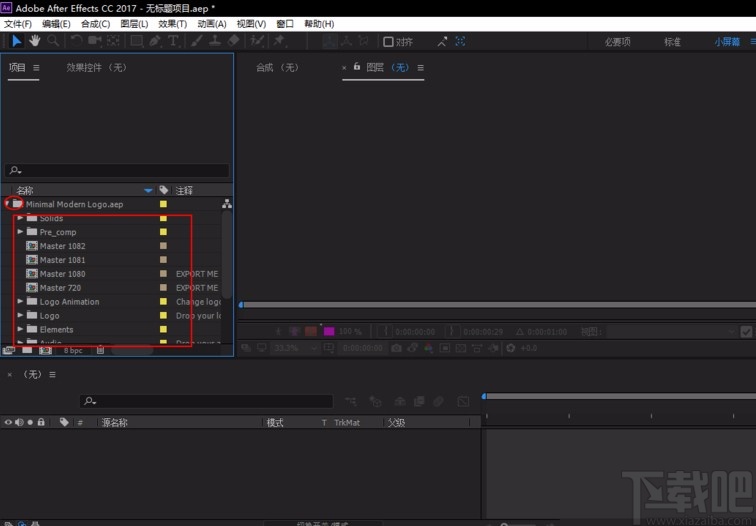Expand the Elements folder
The height and width of the screenshot is (526, 756).
(20, 329)
